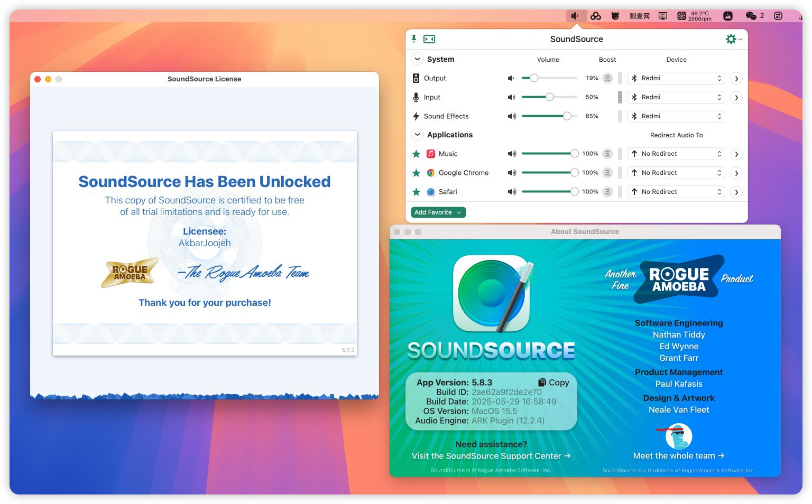Expand the Google Chrome row details arrow
Screen dimensions: 812x504
coord(736,173)
